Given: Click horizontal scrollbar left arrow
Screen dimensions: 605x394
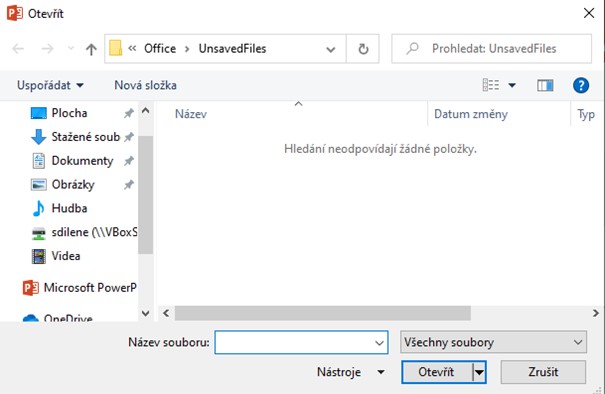Looking at the screenshot, I should point(166,313).
